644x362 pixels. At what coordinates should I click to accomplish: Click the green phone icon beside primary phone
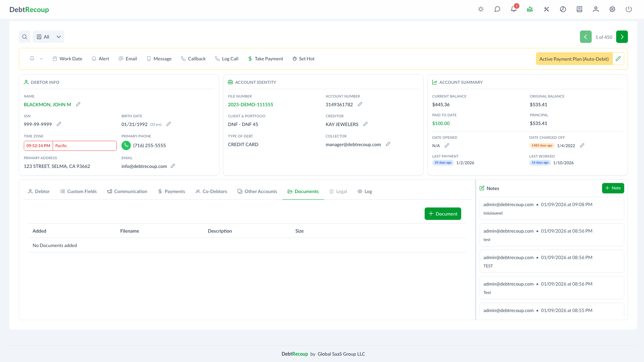[x=126, y=145]
